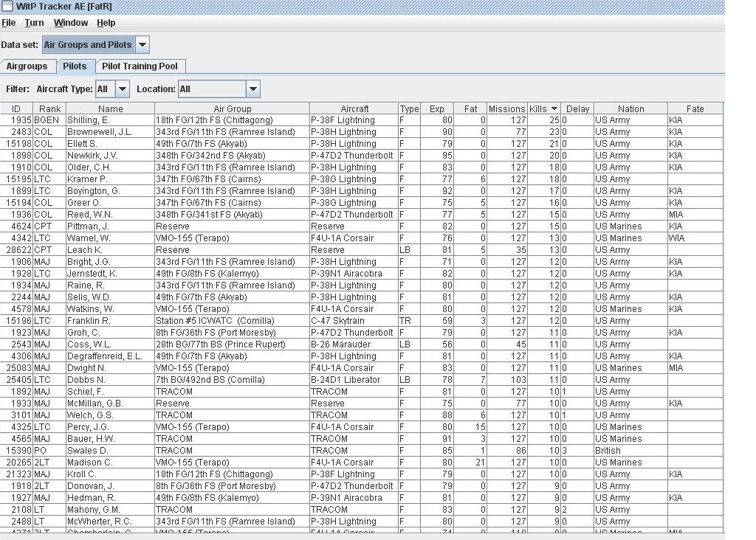Select pilot 'Kramer P.' row

click(362, 179)
